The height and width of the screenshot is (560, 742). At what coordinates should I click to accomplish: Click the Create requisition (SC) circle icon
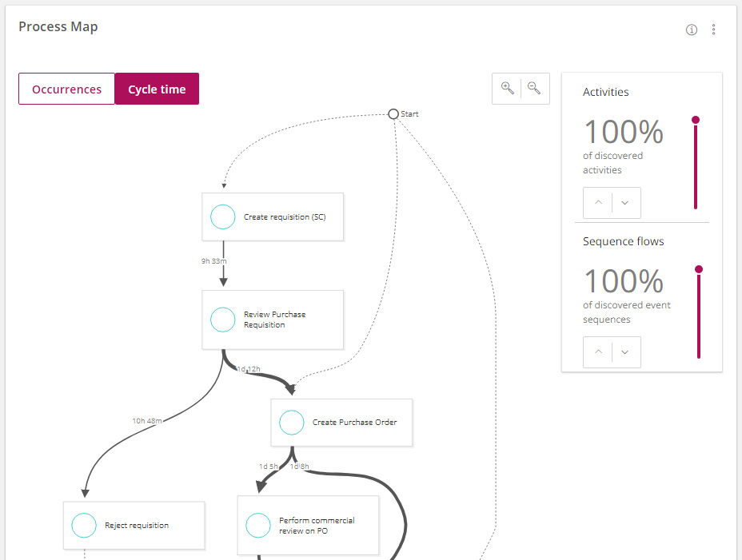point(222,216)
